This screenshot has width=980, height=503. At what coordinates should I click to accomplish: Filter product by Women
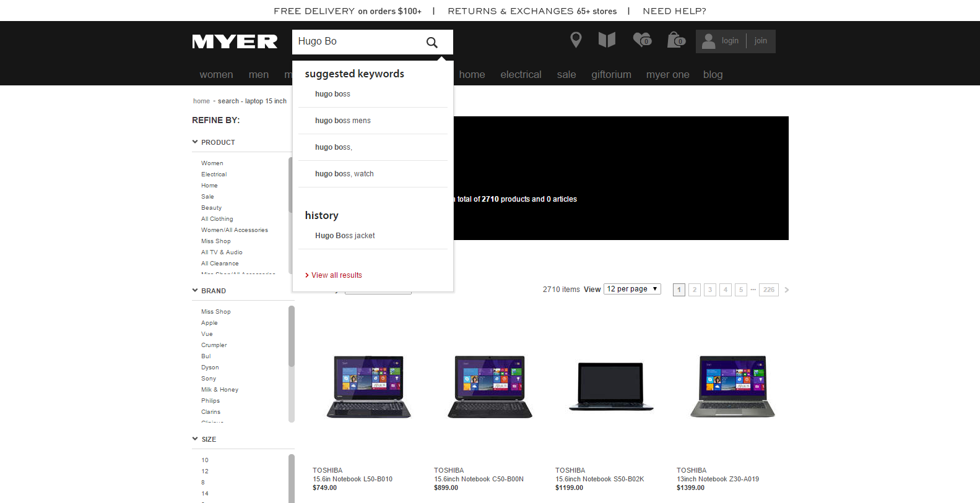(x=212, y=163)
